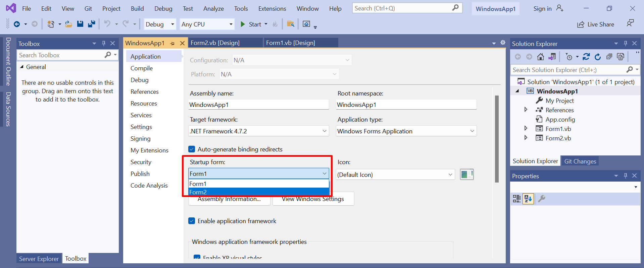Select Form1 in Startup form list
The width and height of the screenshot is (644, 268).
259,184
